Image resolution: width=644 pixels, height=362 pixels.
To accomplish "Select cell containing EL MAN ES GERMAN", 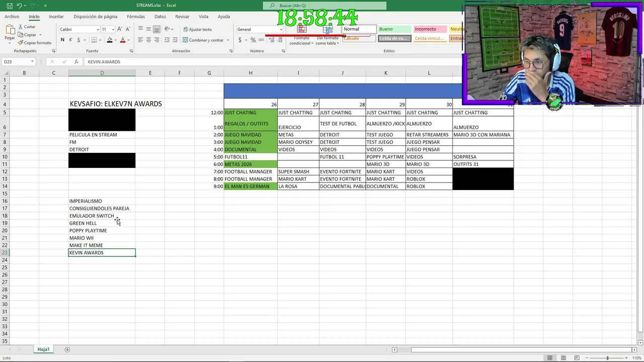I will pyautogui.click(x=251, y=187).
